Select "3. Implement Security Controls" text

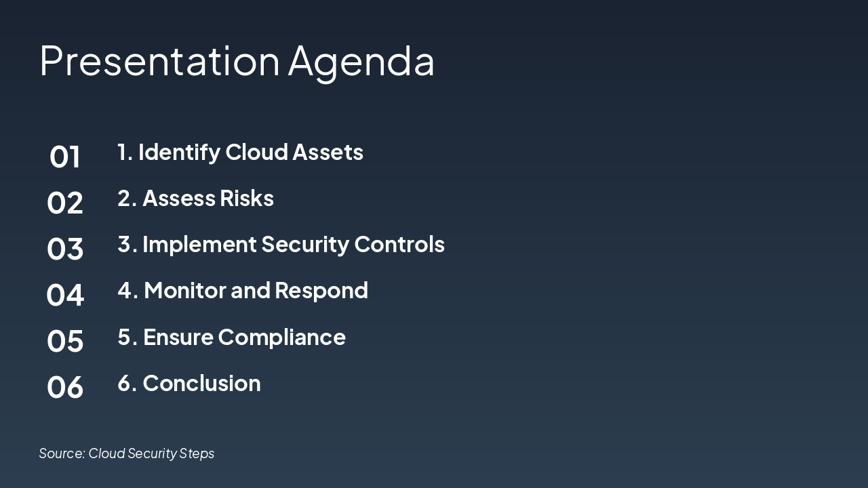(x=281, y=244)
